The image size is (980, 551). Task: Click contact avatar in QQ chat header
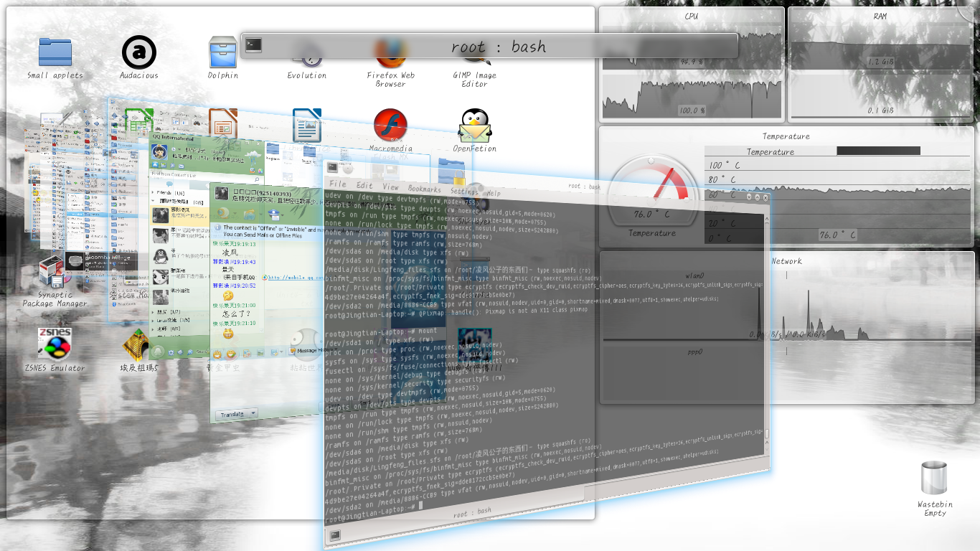click(222, 194)
